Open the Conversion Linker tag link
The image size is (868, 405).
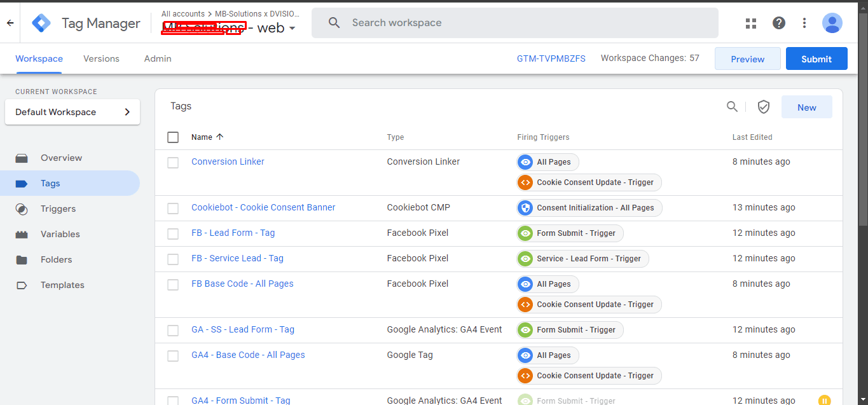228,161
